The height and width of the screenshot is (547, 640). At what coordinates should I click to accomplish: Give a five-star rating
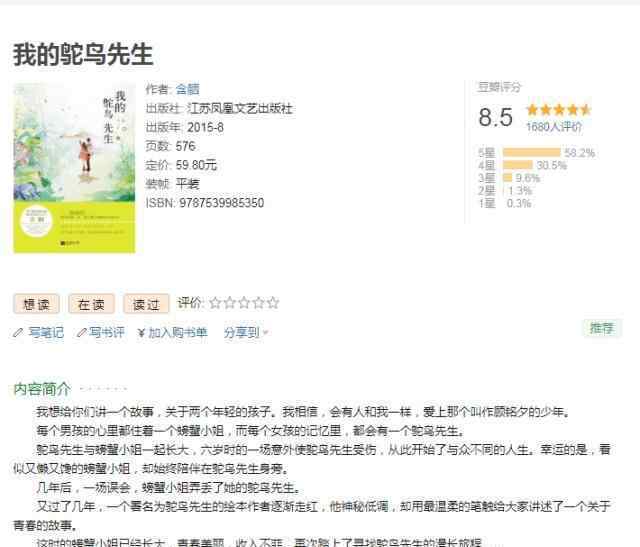coord(273,303)
